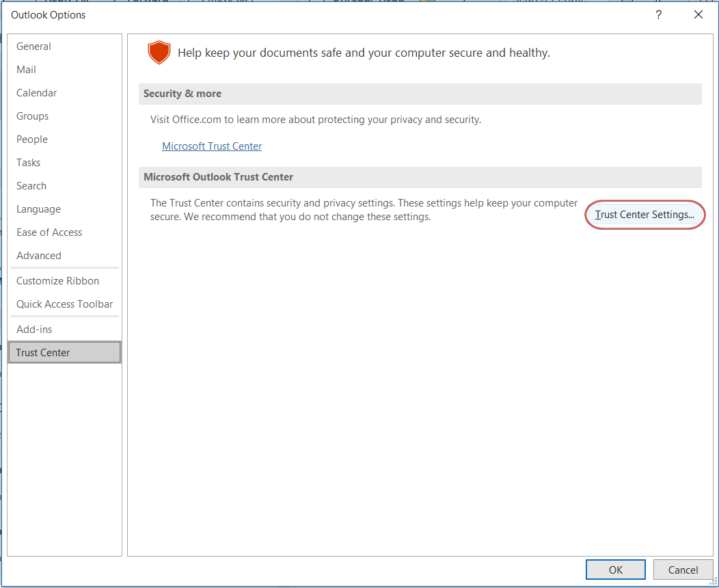Screen dimensions: 719x588
Task: Click the orange security shield icon
Action: coord(159,52)
